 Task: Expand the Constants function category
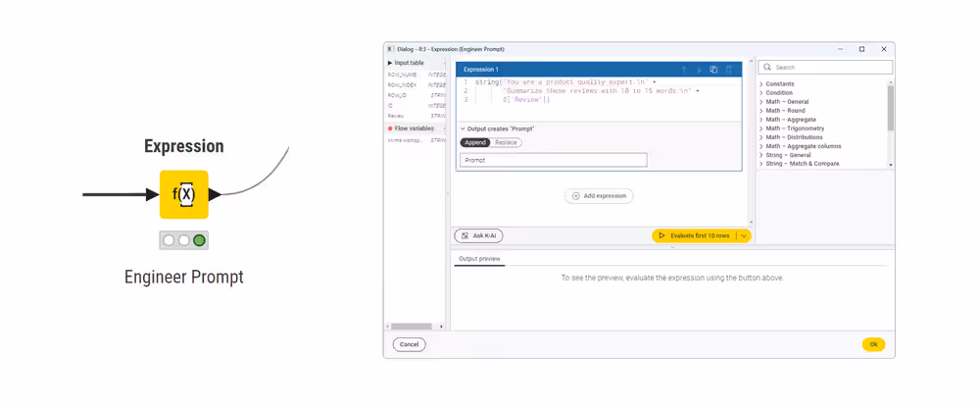pyautogui.click(x=761, y=84)
